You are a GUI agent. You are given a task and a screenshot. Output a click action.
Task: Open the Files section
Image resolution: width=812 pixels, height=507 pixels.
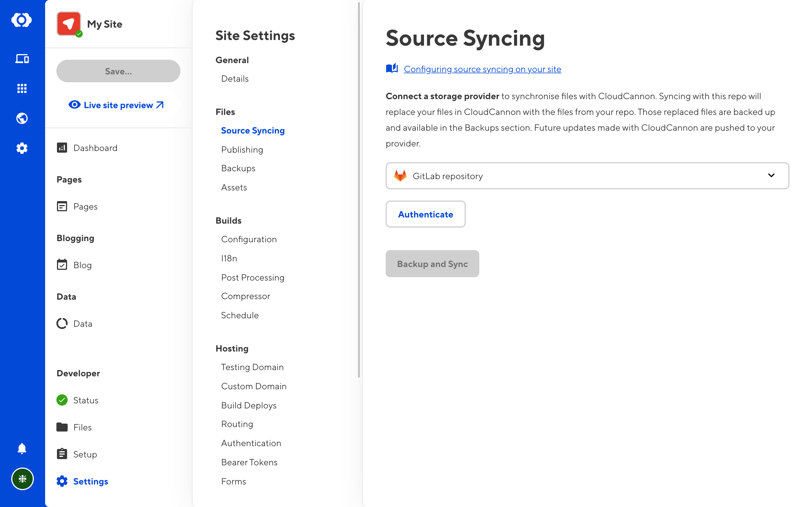tap(82, 426)
